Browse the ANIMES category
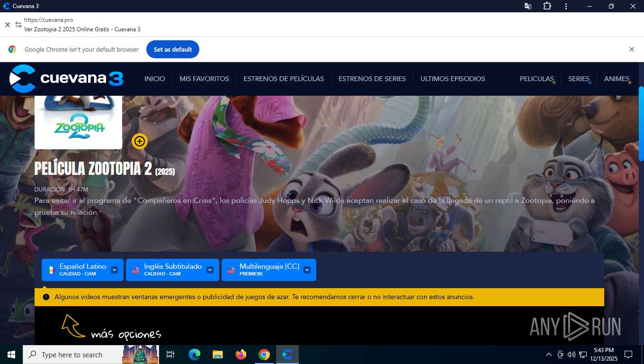The image size is (644, 364). point(617,79)
